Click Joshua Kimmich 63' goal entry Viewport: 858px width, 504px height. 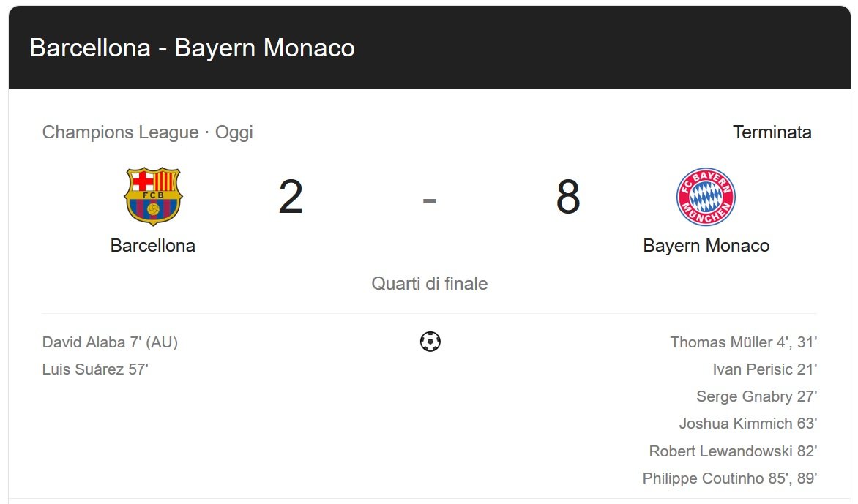pos(747,424)
